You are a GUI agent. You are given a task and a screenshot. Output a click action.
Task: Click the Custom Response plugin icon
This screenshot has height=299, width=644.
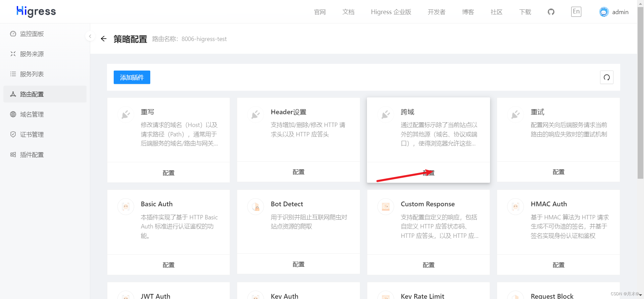386,207
